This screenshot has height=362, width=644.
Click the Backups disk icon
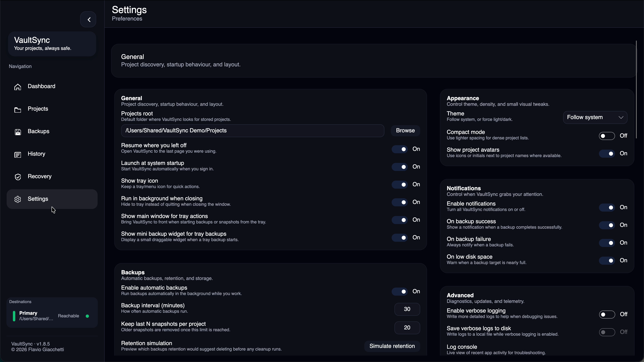coord(18,132)
